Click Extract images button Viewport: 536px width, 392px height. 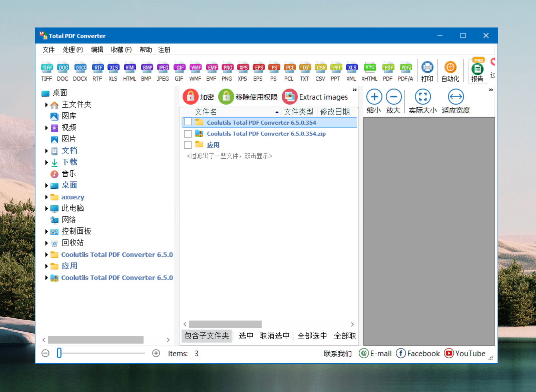pyautogui.click(x=315, y=97)
